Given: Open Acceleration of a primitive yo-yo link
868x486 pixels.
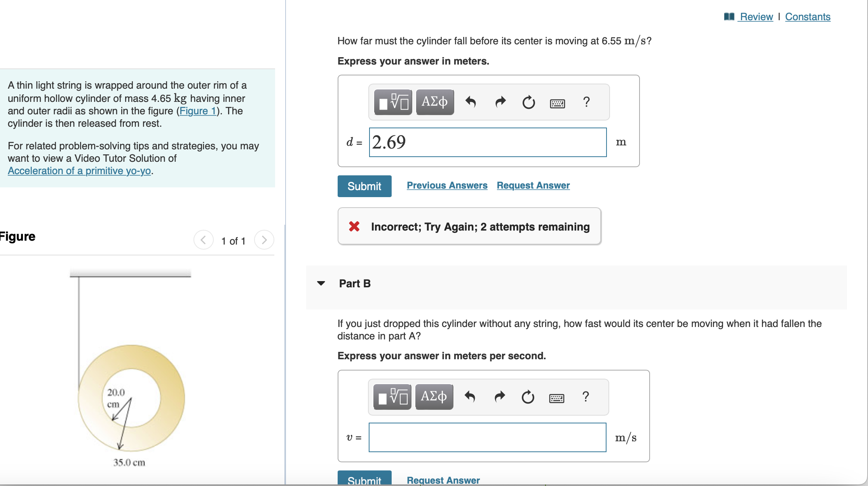Looking at the screenshot, I should coord(79,171).
